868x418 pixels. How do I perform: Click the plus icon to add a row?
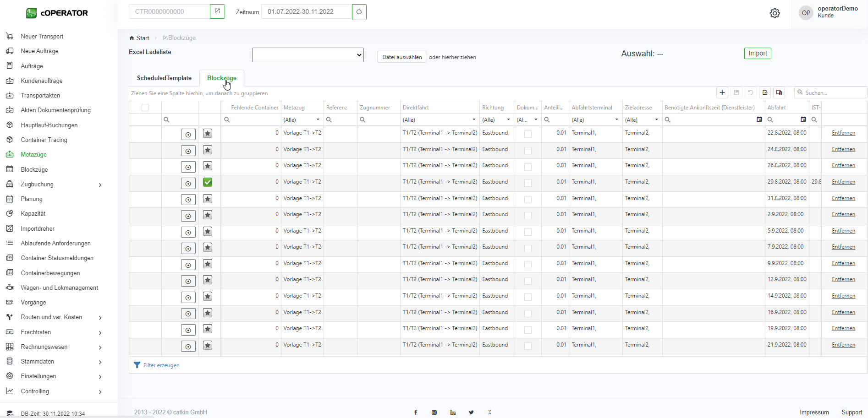click(722, 92)
